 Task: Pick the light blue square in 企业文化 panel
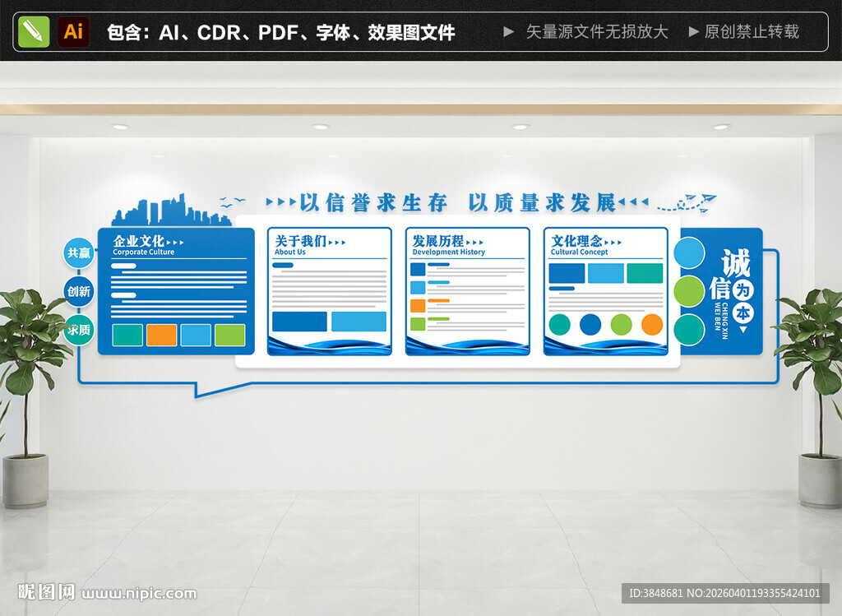196,335
